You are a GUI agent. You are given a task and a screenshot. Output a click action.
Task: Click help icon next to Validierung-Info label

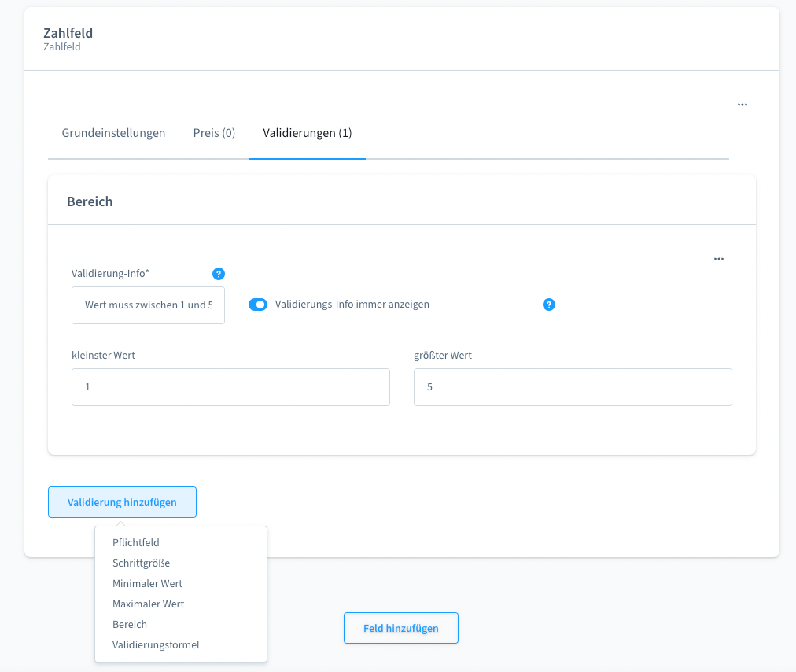click(219, 274)
